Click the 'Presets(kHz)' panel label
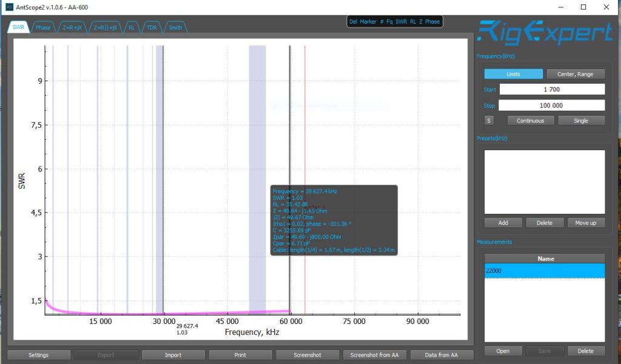The image size is (621, 364). [x=492, y=138]
